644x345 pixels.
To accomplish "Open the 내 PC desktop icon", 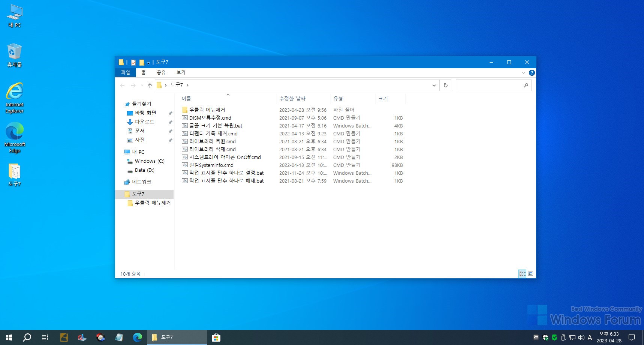I will pyautogui.click(x=15, y=16).
